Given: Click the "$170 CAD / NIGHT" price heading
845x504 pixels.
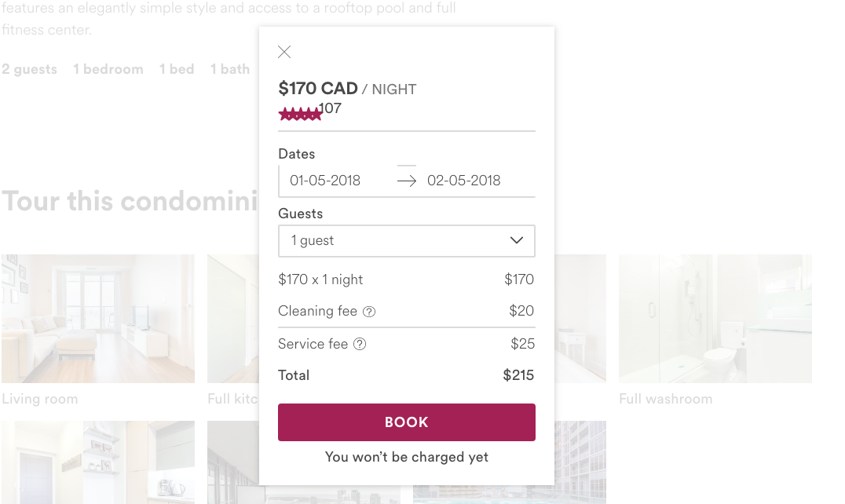Looking at the screenshot, I should point(347,89).
